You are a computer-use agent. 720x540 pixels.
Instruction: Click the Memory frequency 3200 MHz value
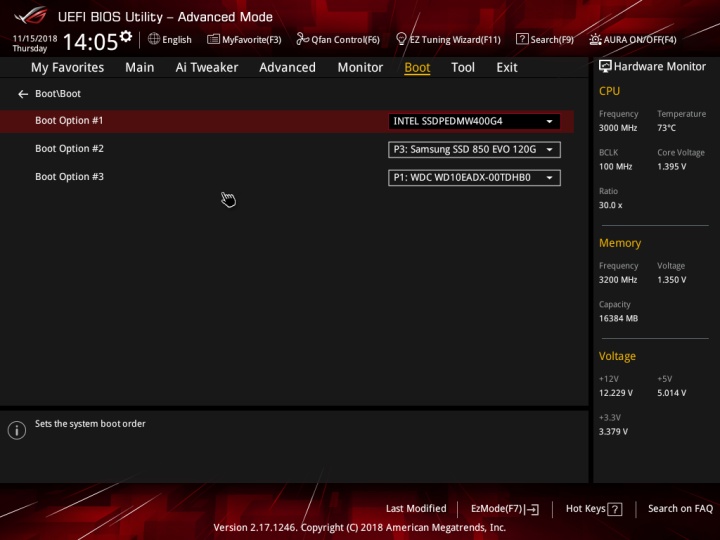coord(618,280)
